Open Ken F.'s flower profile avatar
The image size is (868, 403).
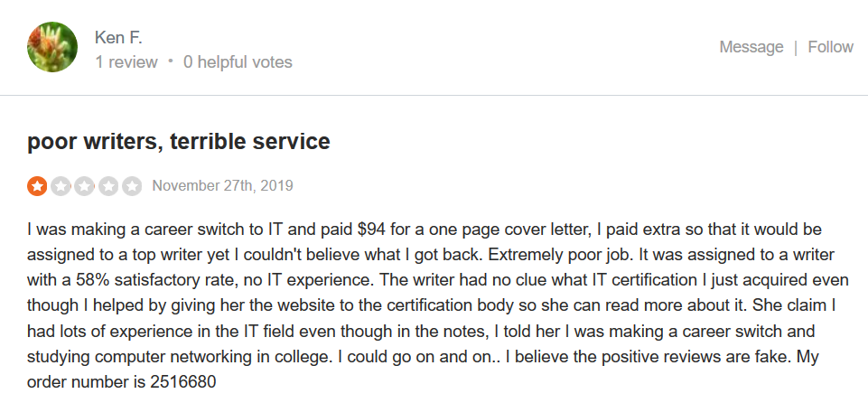point(52,47)
